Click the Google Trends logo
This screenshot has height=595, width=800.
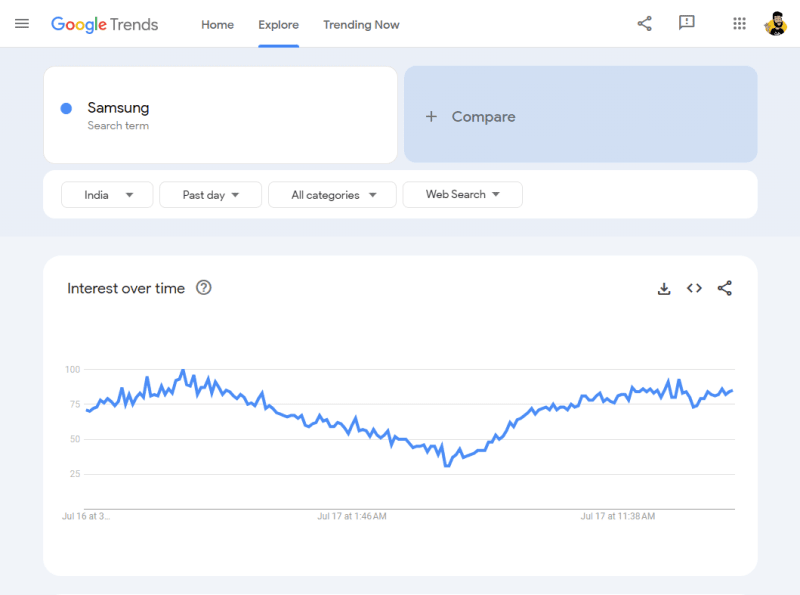(105, 24)
